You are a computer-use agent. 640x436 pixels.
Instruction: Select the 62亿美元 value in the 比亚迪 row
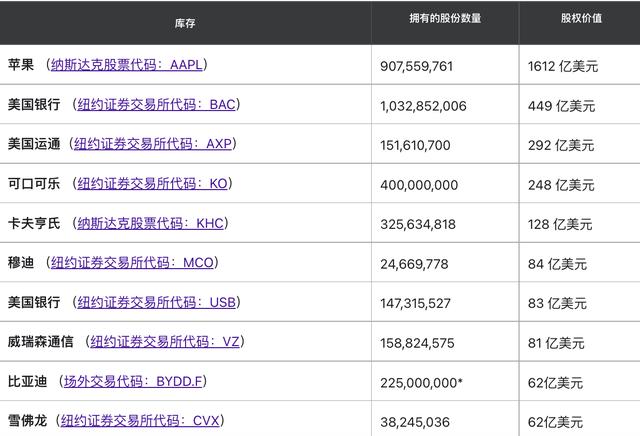pos(555,383)
